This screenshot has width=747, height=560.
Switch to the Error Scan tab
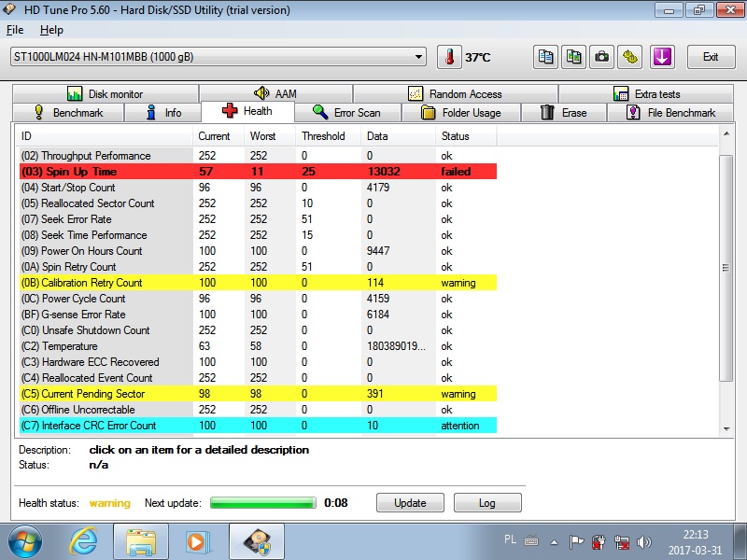[x=347, y=113]
